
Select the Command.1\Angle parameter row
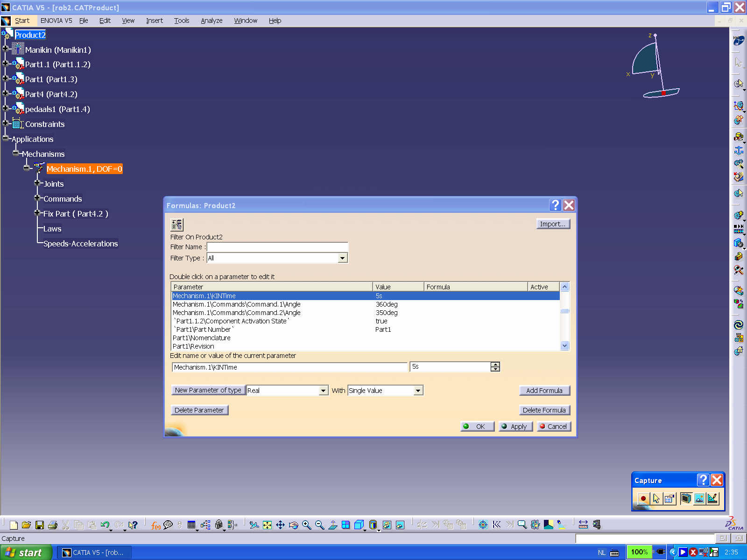click(366, 304)
